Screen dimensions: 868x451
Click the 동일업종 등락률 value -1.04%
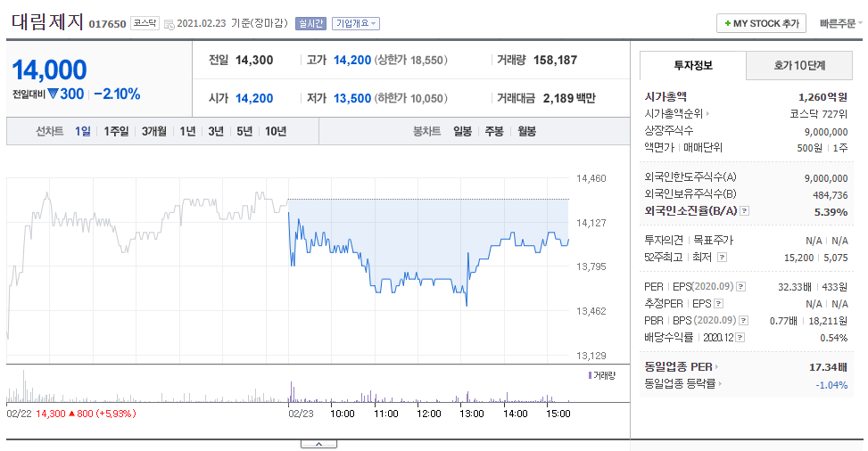(831, 384)
